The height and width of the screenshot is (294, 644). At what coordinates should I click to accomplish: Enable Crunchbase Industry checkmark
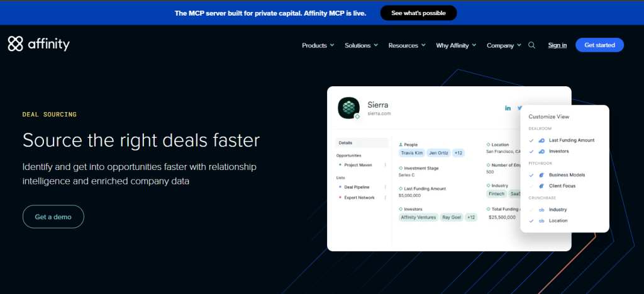(x=531, y=210)
